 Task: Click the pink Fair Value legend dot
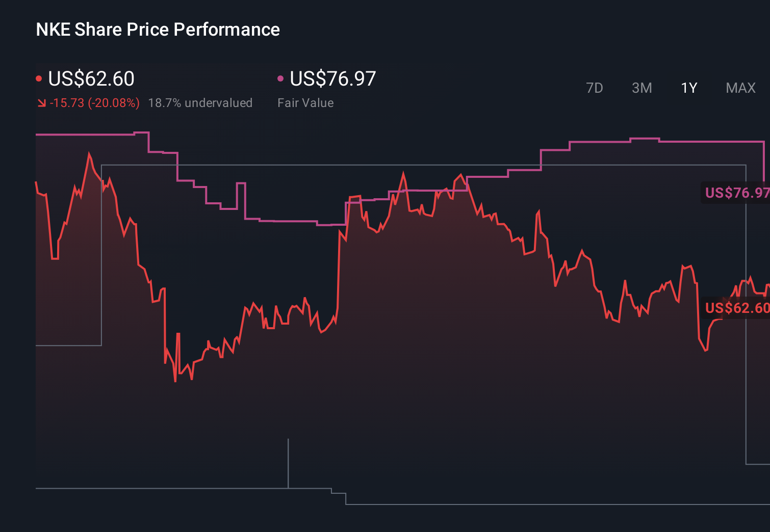pyautogui.click(x=279, y=77)
